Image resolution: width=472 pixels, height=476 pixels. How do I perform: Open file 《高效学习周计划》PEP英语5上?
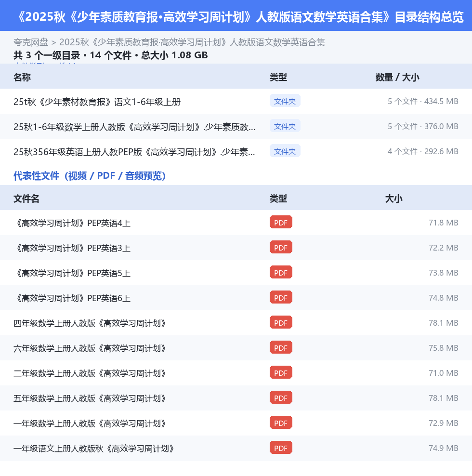72,273
